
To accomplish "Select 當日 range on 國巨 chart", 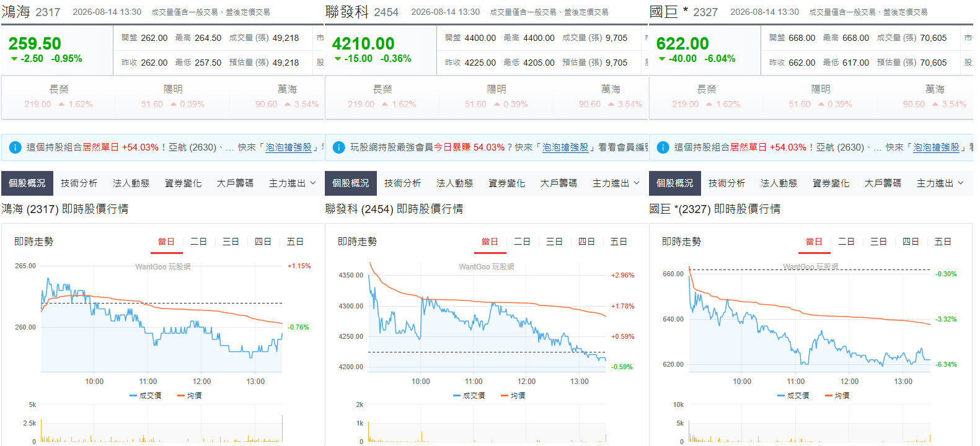I will pyautogui.click(x=814, y=242).
